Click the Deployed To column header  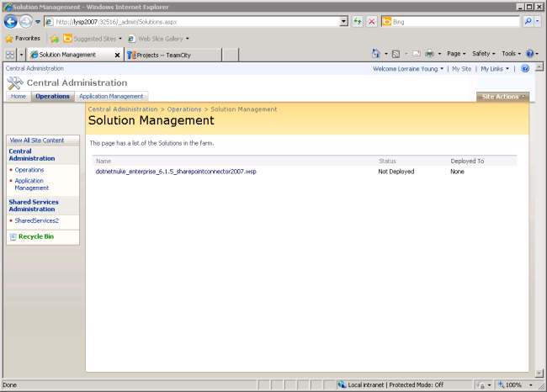(x=467, y=162)
